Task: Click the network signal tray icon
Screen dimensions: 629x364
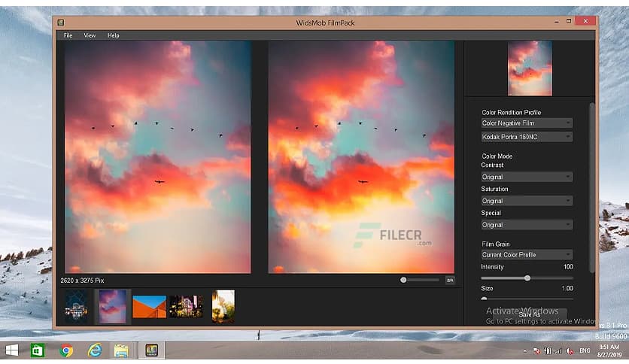Action: (x=558, y=351)
